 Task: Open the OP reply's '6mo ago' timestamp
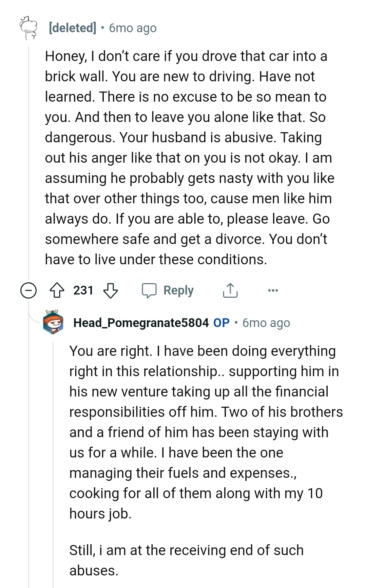point(266,323)
